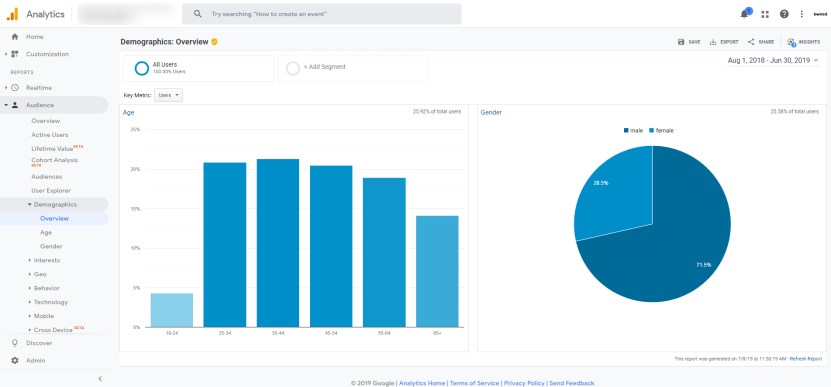Image resolution: width=831 pixels, height=387 pixels.
Task: Click the account name at top right
Action: (x=820, y=14)
